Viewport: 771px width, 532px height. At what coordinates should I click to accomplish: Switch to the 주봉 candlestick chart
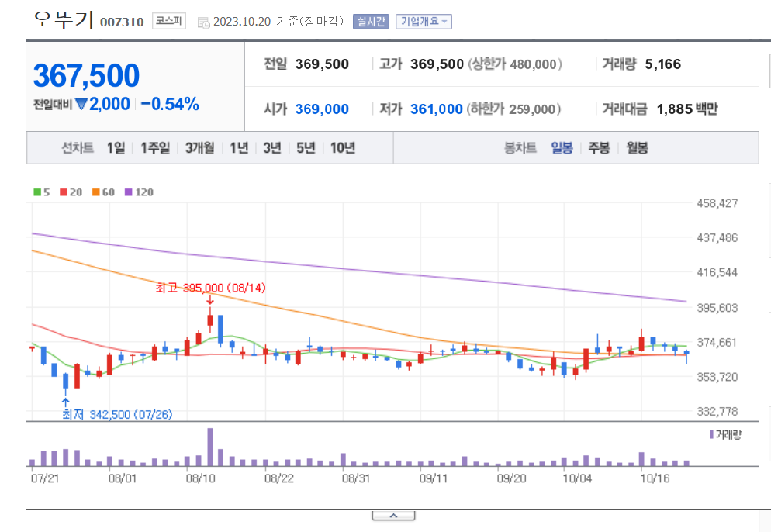tap(599, 147)
